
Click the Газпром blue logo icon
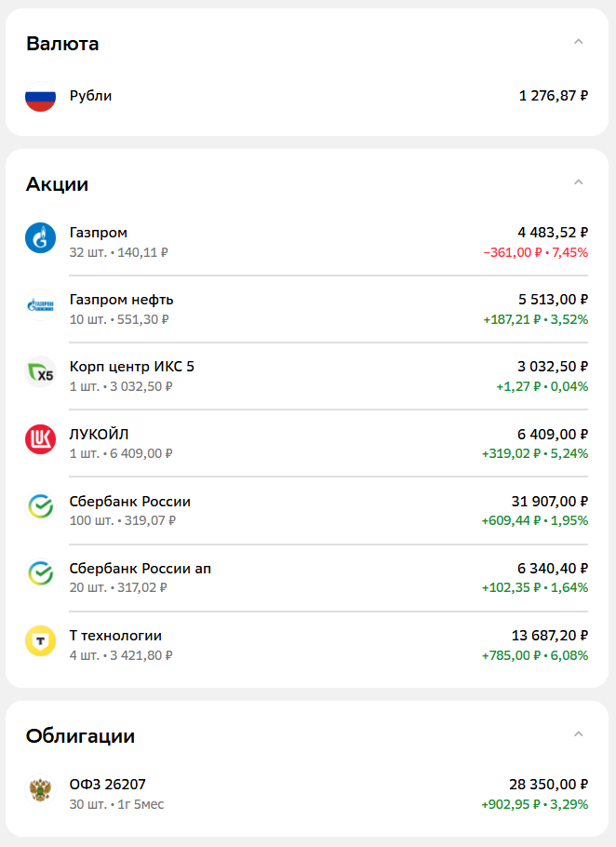(x=41, y=237)
